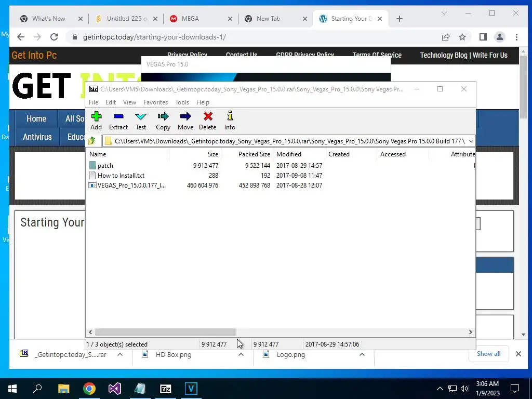
Task: Click the 7-Zip scroll right arrow
Action: click(470, 332)
